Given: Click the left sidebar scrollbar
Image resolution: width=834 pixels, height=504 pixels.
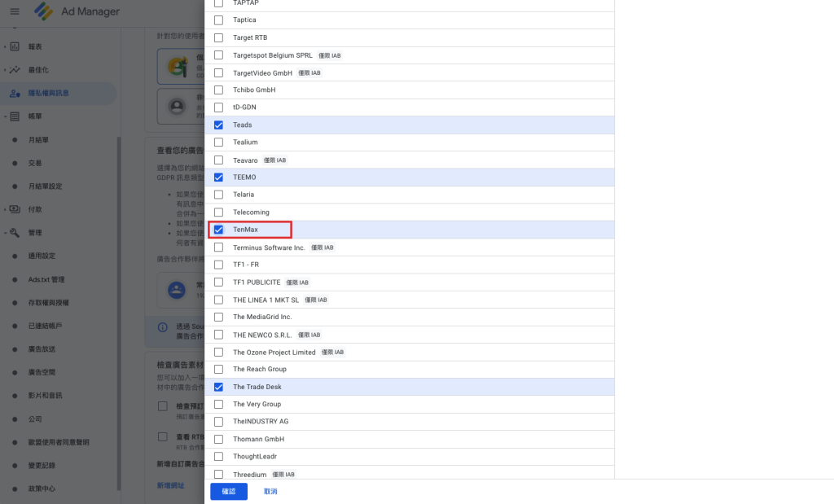Looking at the screenshot, I should pyautogui.click(x=119, y=313).
